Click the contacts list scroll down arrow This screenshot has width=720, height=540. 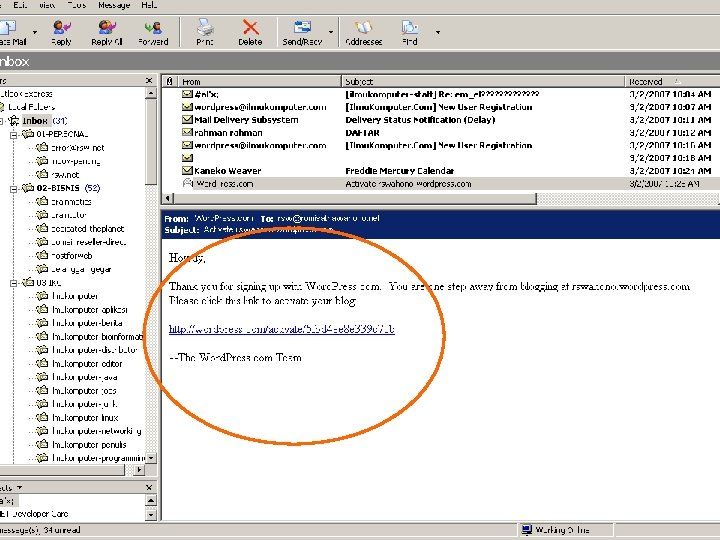[151, 515]
